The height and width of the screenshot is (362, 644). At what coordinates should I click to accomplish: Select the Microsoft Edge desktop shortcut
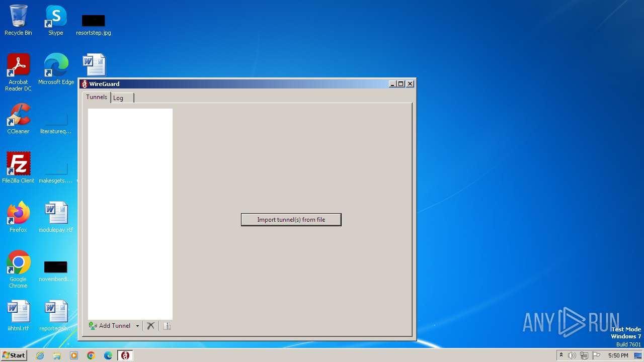point(56,69)
